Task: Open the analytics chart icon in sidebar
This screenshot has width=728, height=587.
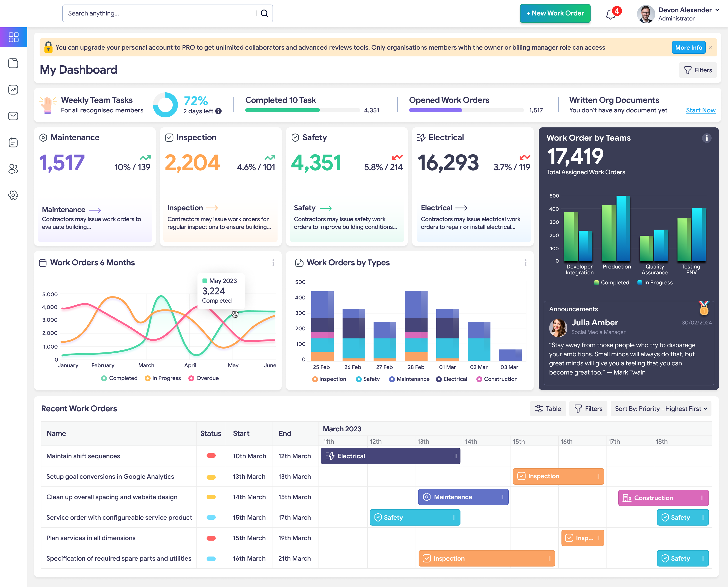Action: click(13, 90)
